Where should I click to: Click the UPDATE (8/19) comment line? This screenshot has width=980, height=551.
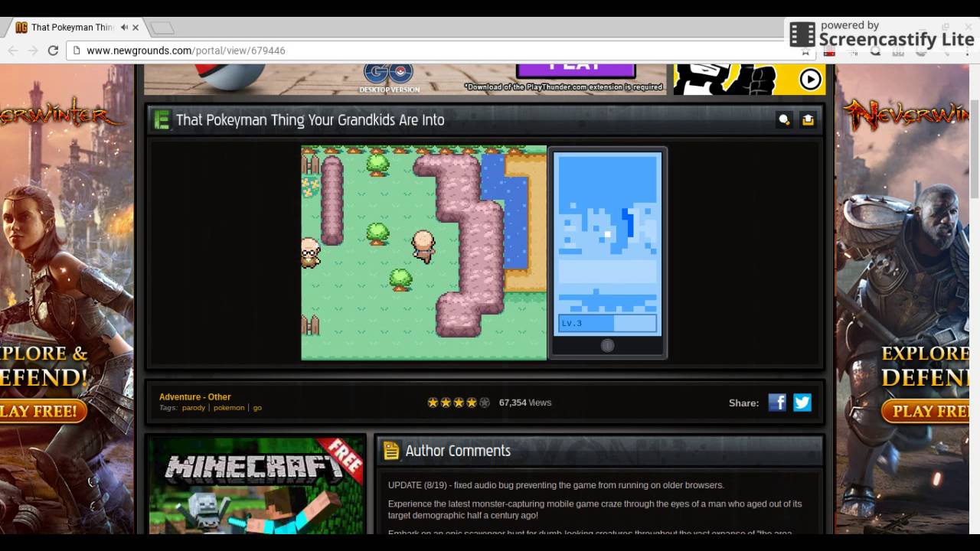[556, 485]
